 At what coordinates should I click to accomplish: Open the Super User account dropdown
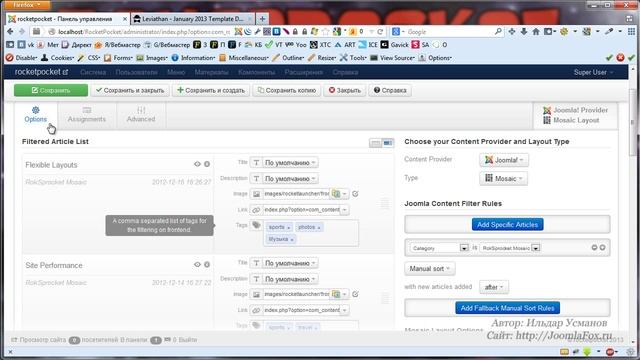(x=593, y=72)
